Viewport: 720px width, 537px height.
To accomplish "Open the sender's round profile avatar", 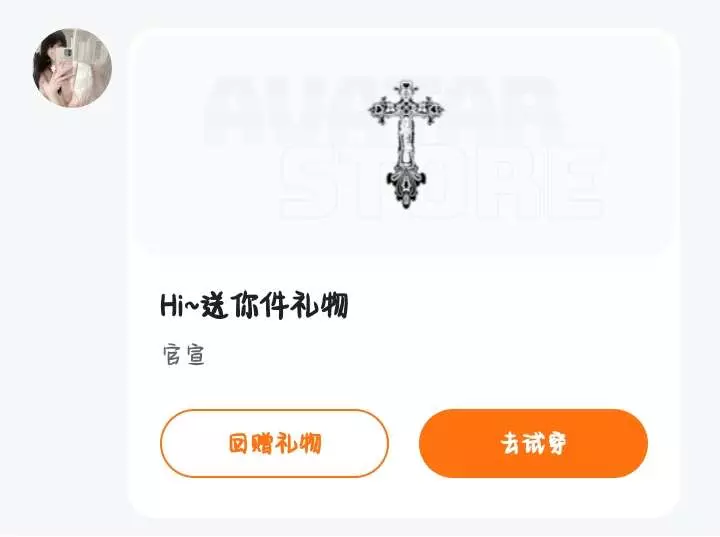I will 72,68.
